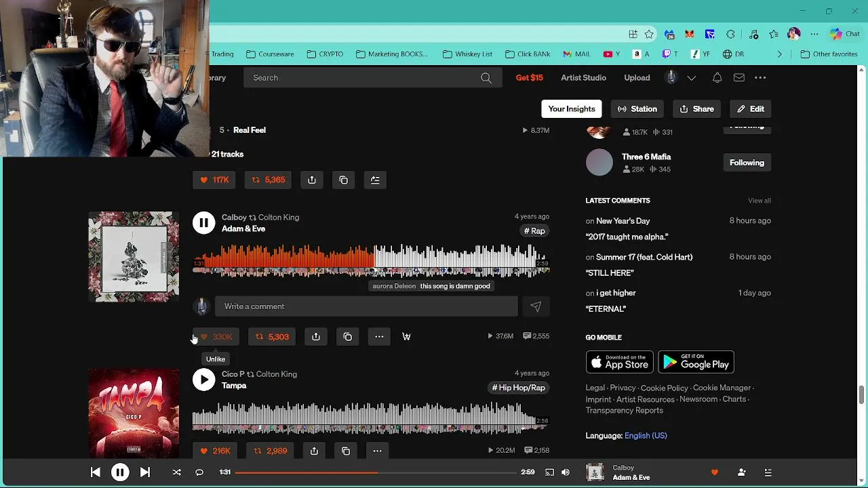Image resolution: width=868 pixels, height=488 pixels.
Task: Open the Get $15 link
Action: pyautogui.click(x=530, y=78)
